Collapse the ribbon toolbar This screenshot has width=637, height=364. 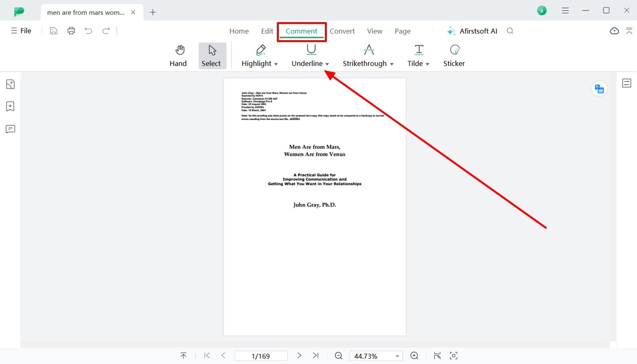tap(629, 31)
